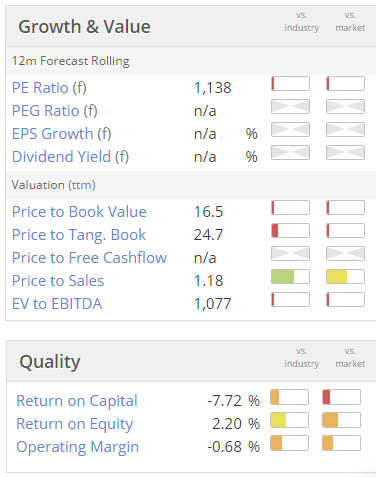
Task: Select the Price to Book Value link
Action: click(79, 212)
